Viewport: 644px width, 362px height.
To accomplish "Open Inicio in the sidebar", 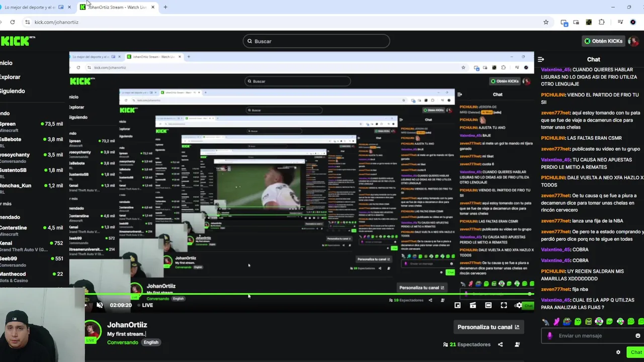I will pos(6,63).
